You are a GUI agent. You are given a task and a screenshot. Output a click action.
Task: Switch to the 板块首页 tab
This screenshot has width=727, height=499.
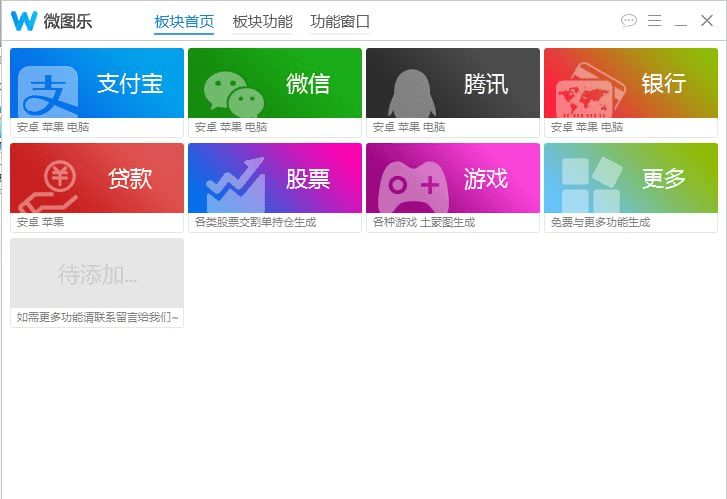pos(184,22)
